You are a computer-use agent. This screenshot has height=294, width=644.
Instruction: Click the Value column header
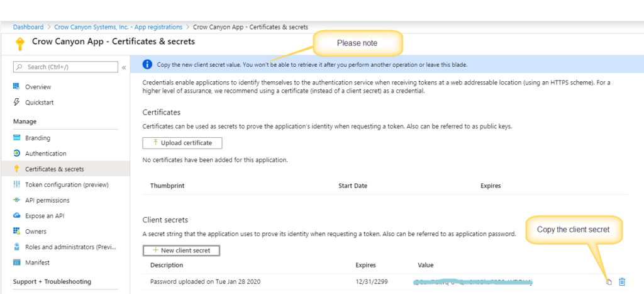coord(426,265)
